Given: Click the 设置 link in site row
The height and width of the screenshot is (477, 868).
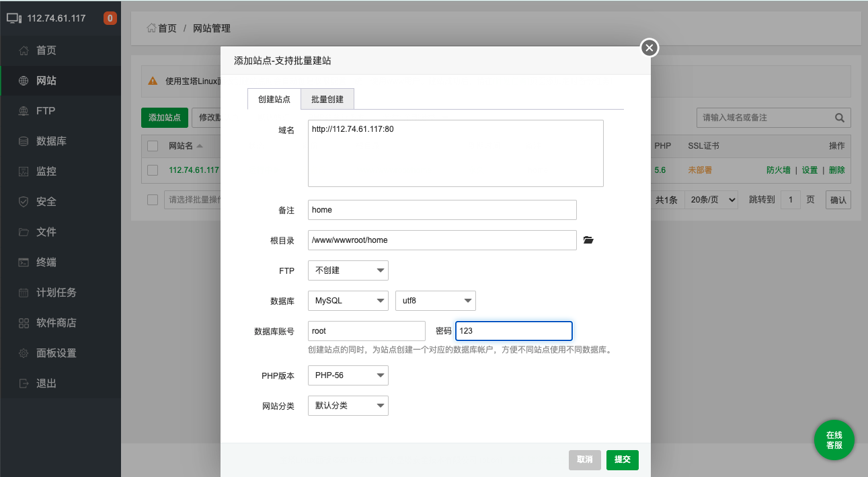Looking at the screenshot, I should [x=810, y=170].
